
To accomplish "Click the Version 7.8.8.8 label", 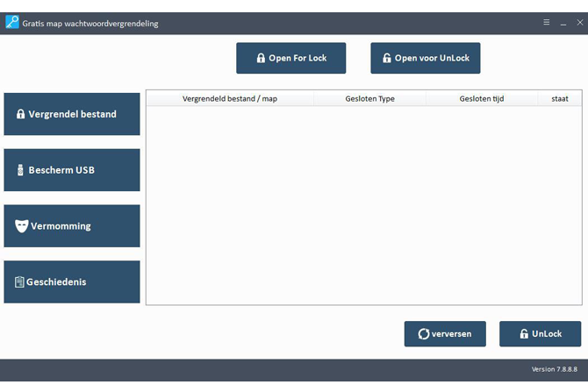I will coord(556,369).
